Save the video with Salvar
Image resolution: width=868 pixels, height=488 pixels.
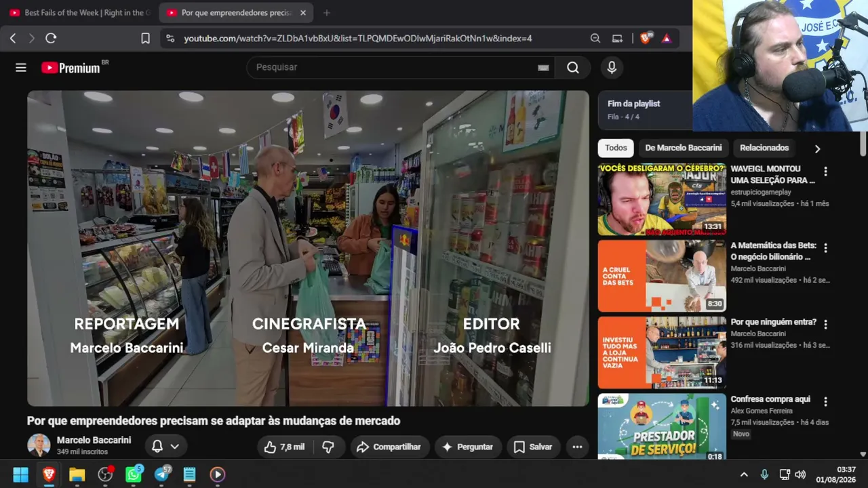(533, 447)
